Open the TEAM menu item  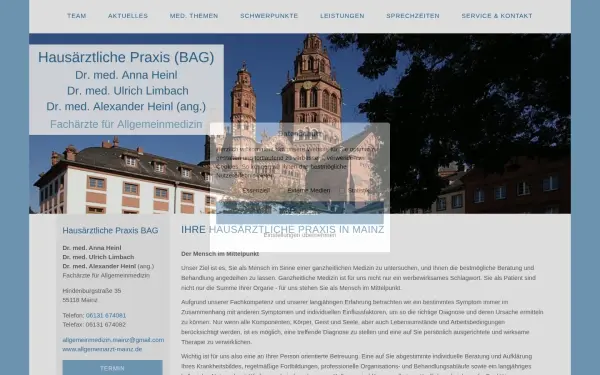pyautogui.click(x=77, y=16)
